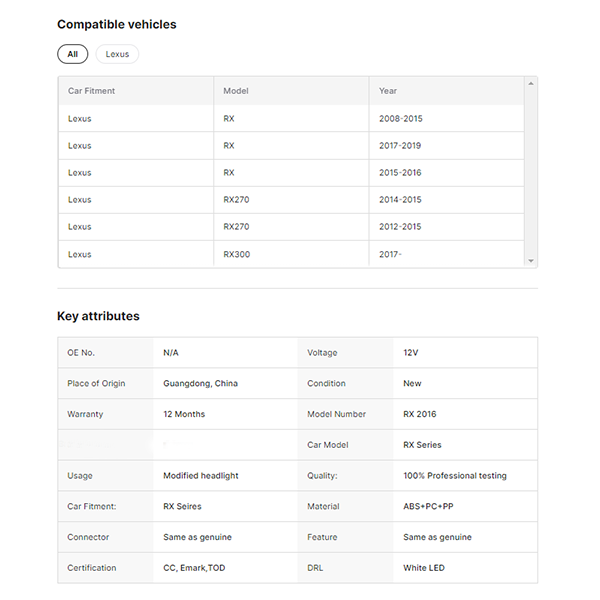This screenshot has width=600, height=600.
Task: Click the RX 2016 model number value
Action: (419, 414)
